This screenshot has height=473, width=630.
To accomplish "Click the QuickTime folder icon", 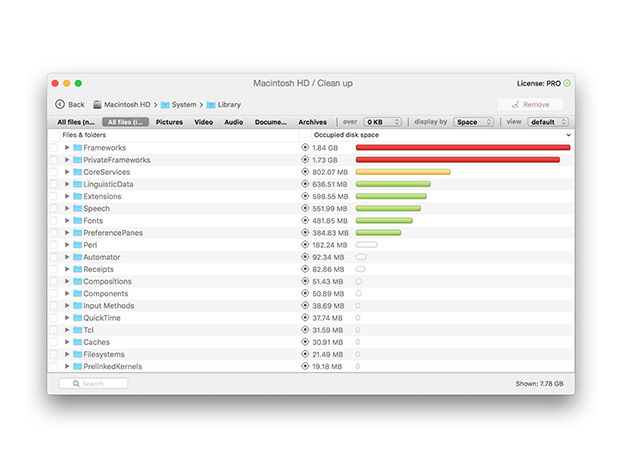I will tap(78, 317).
